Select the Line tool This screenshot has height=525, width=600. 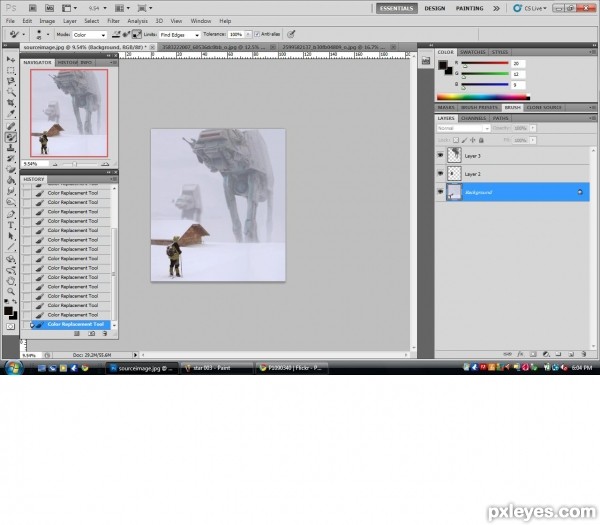11,247
